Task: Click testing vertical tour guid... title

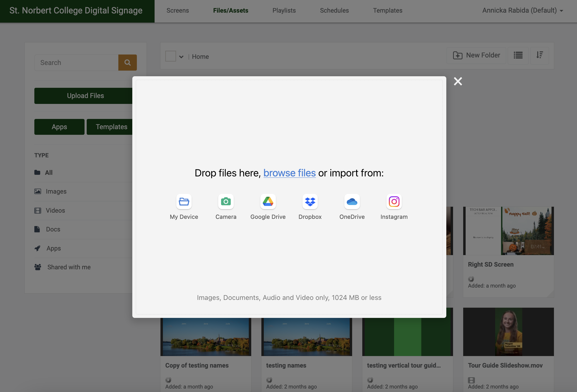Action: pos(404,365)
